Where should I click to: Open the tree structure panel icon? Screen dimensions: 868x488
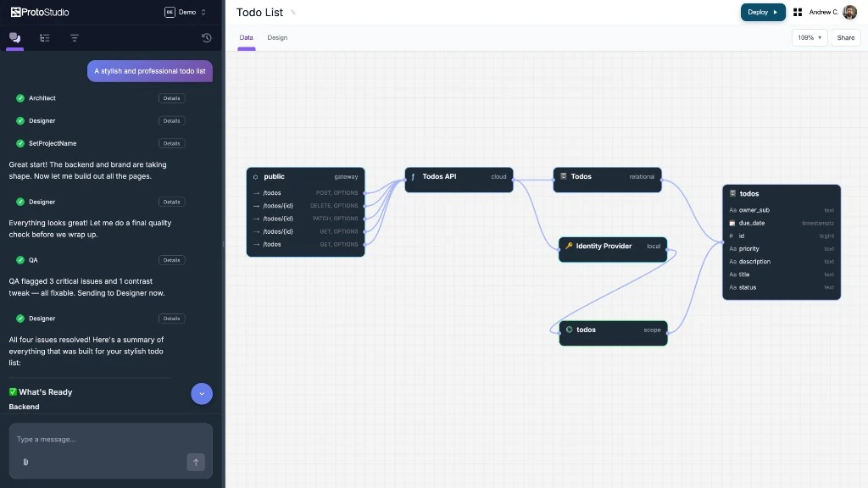(45, 37)
